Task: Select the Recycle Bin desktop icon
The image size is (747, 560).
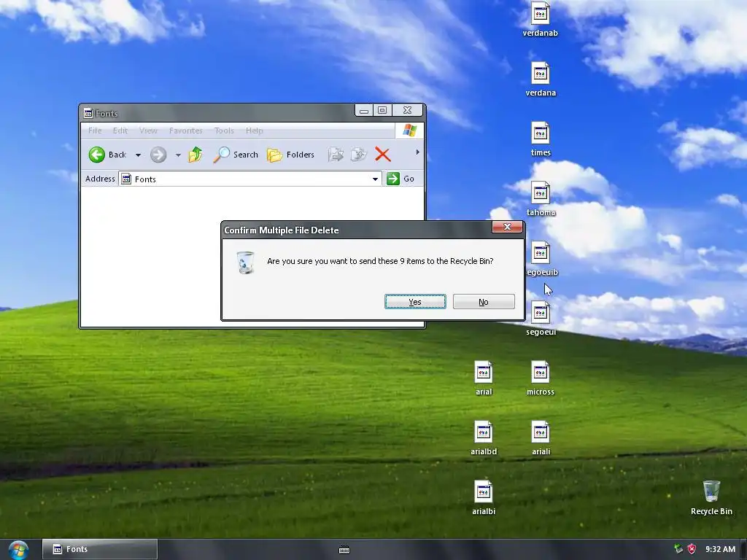Action: tap(711, 491)
